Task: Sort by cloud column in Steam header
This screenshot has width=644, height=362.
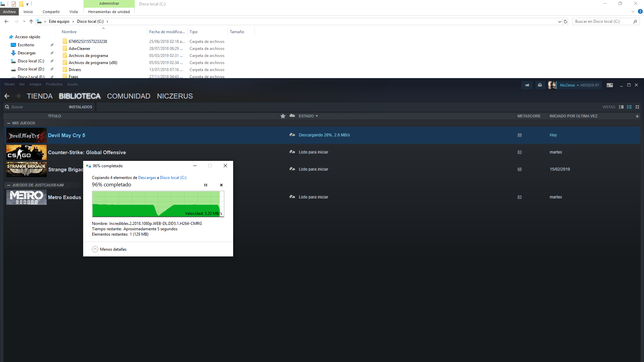Action: click(x=292, y=116)
